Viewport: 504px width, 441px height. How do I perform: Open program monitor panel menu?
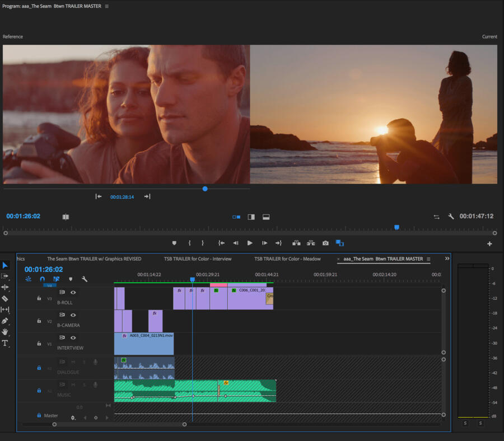(107, 6)
